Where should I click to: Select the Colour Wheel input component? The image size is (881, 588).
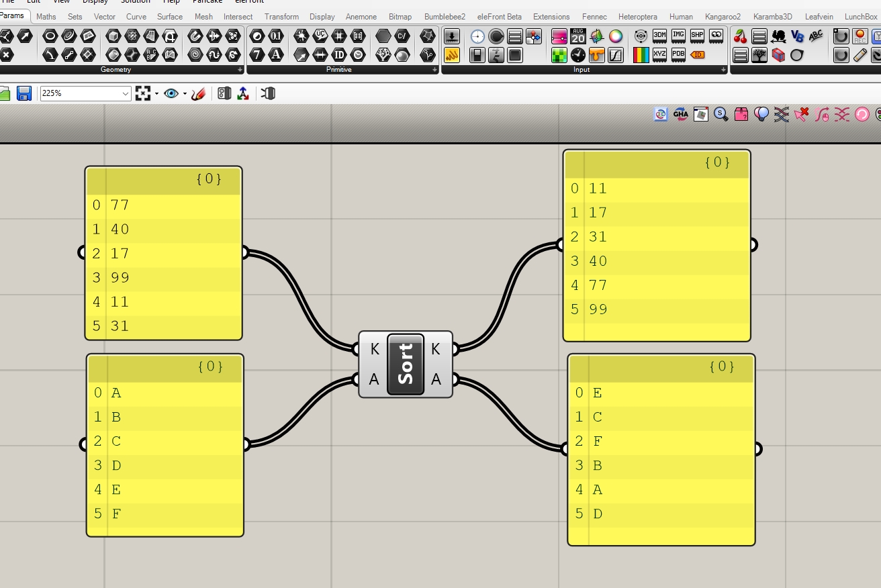(615, 36)
